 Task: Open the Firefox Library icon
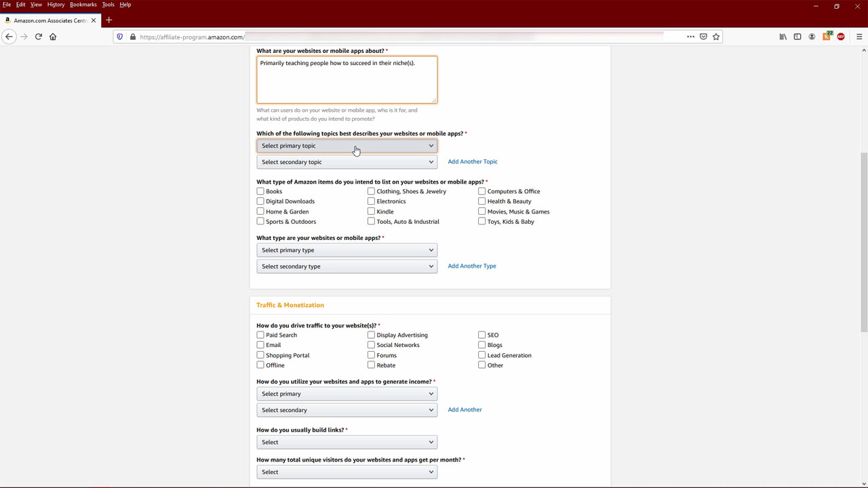(x=783, y=37)
